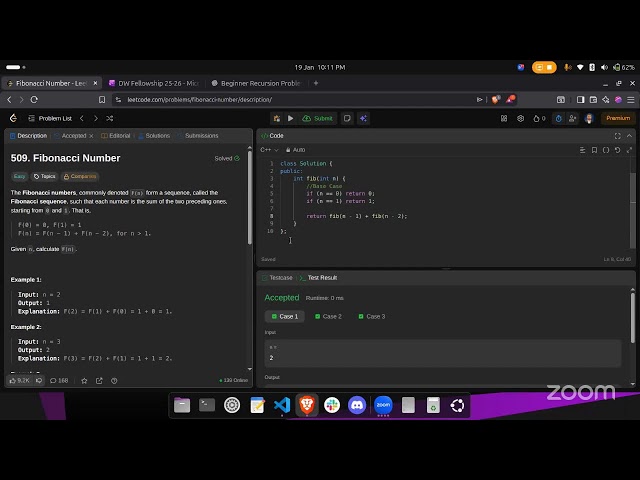Image resolution: width=640 pixels, height=480 pixels.
Task: Click the editor bookmark icon
Action: pos(594,150)
